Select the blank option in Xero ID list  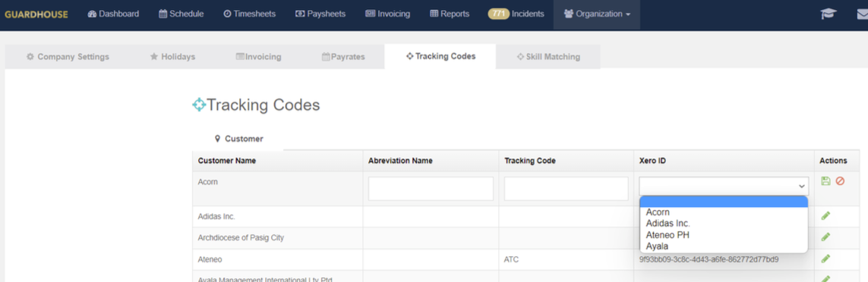click(x=724, y=202)
